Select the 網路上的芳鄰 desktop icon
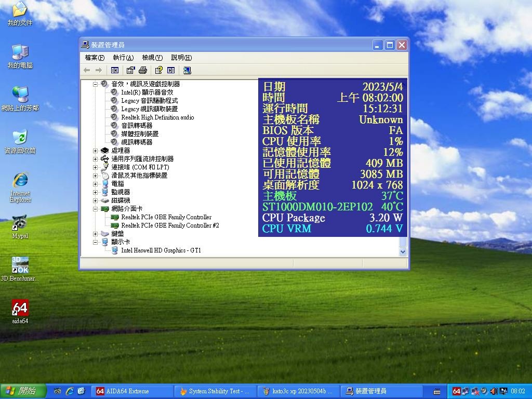The image size is (532, 399). point(20,99)
